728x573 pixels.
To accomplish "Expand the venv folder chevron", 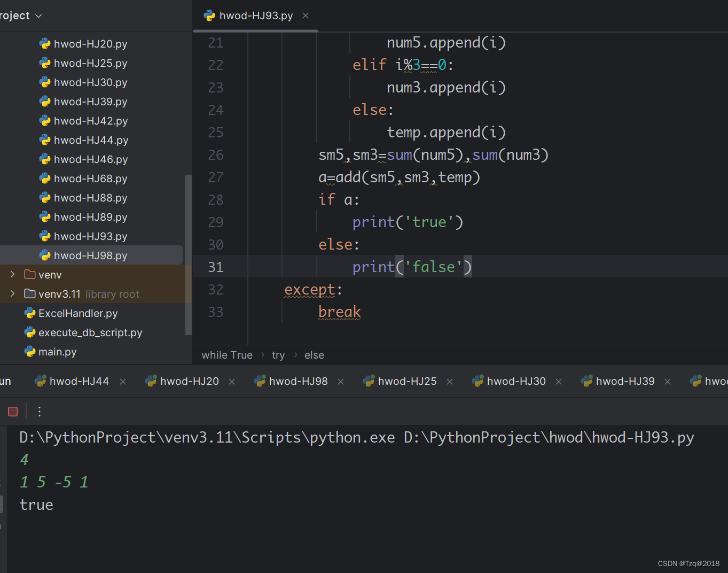I will [12, 274].
